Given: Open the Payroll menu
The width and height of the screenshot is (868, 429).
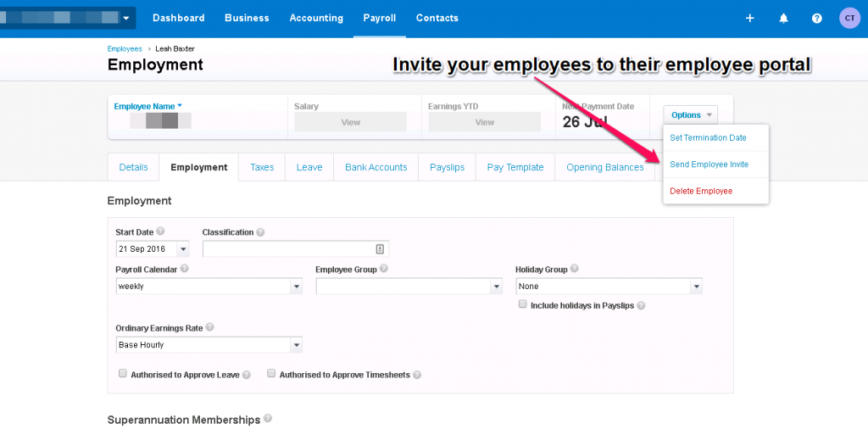Looking at the screenshot, I should pyautogui.click(x=380, y=19).
